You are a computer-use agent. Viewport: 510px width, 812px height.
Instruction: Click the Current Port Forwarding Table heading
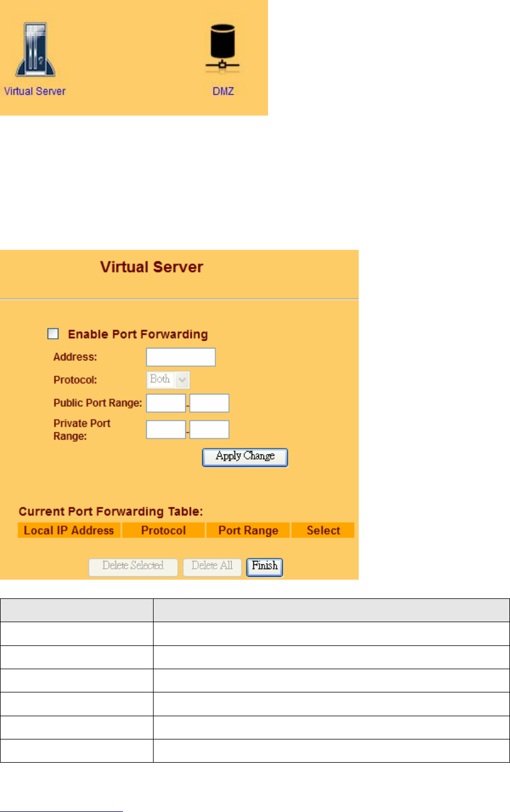coord(111,512)
